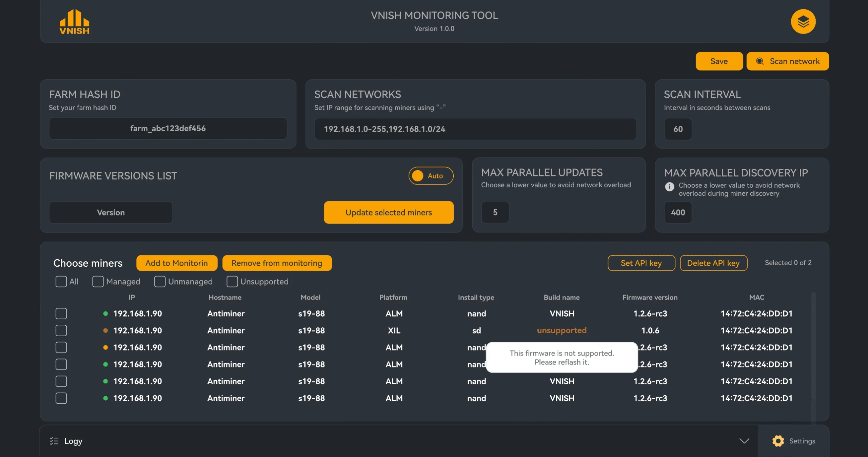868x457 pixels.
Task: Select the XIL unsupported miner checkbox
Action: (61, 330)
